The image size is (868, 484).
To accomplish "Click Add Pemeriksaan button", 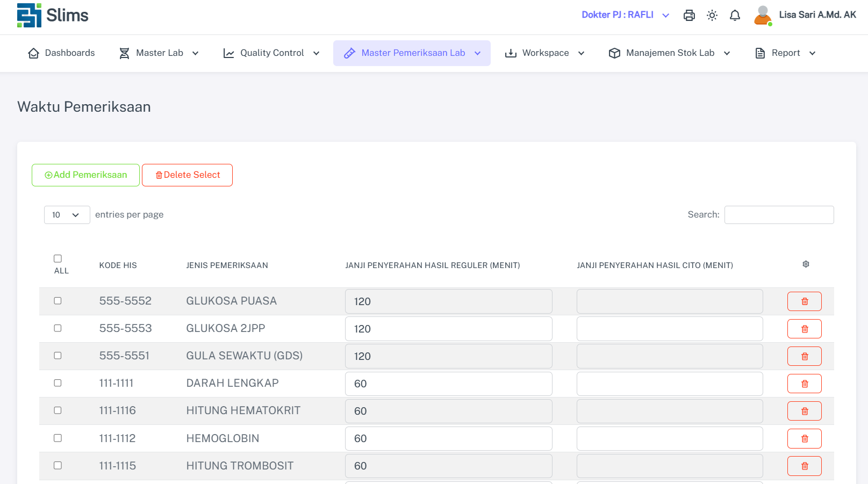I will pos(85,175).
